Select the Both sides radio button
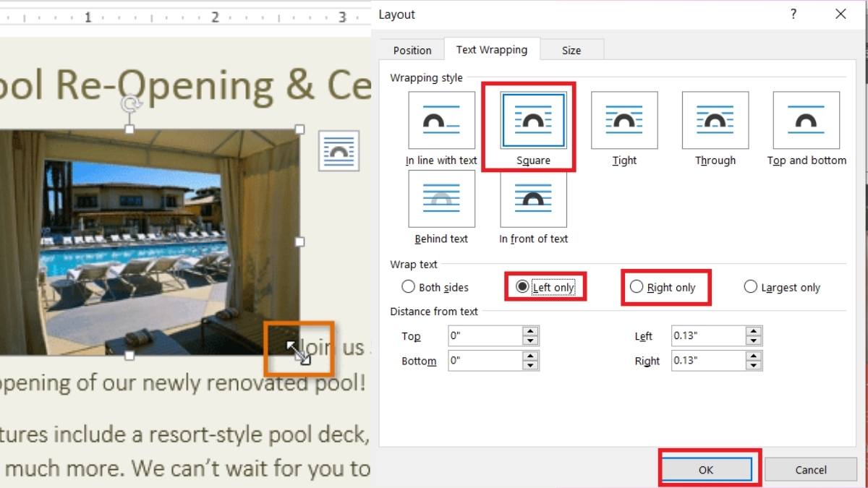Viewport: 868px width, 488px height. click(x=408, y=287)
